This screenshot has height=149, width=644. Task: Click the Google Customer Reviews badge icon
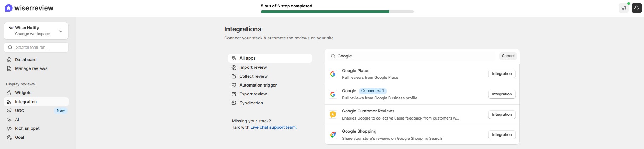(x=333, y=115)
